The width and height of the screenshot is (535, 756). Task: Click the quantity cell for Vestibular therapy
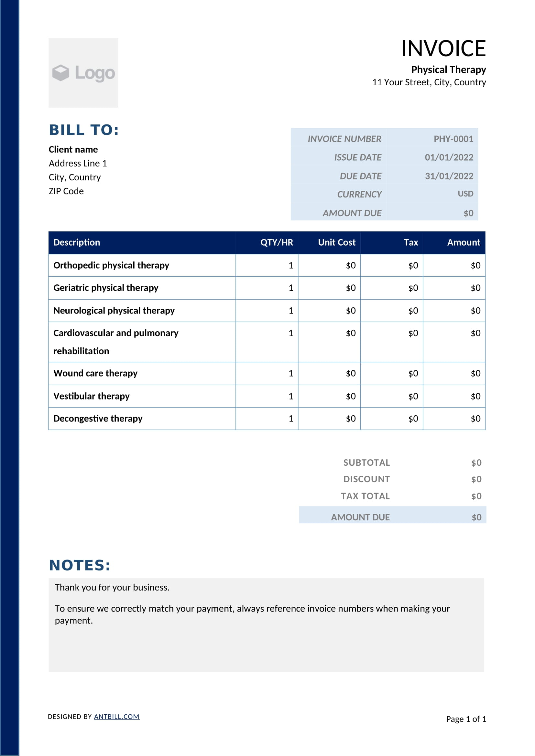267,396
